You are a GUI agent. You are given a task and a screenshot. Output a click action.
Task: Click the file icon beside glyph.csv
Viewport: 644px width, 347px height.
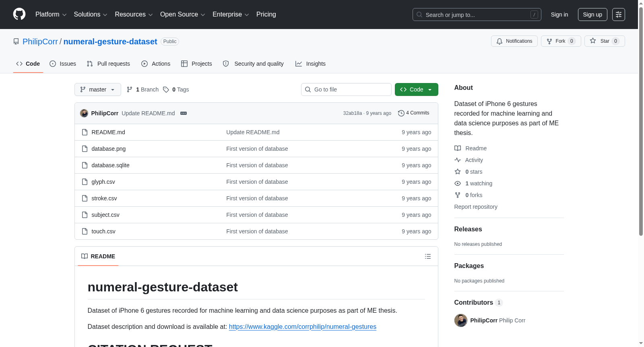[x=85, y=182]
